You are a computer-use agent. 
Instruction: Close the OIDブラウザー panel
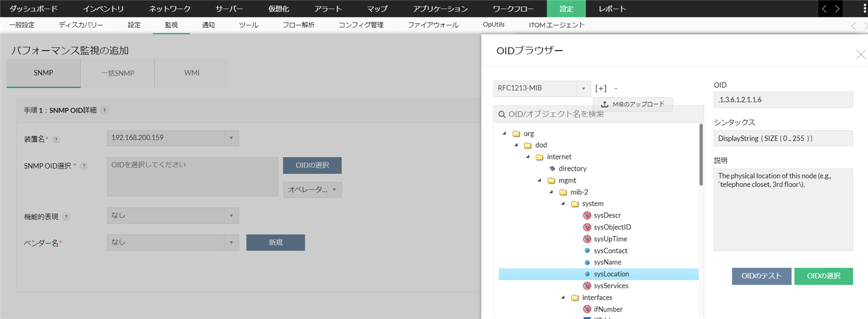click(860, 55)
